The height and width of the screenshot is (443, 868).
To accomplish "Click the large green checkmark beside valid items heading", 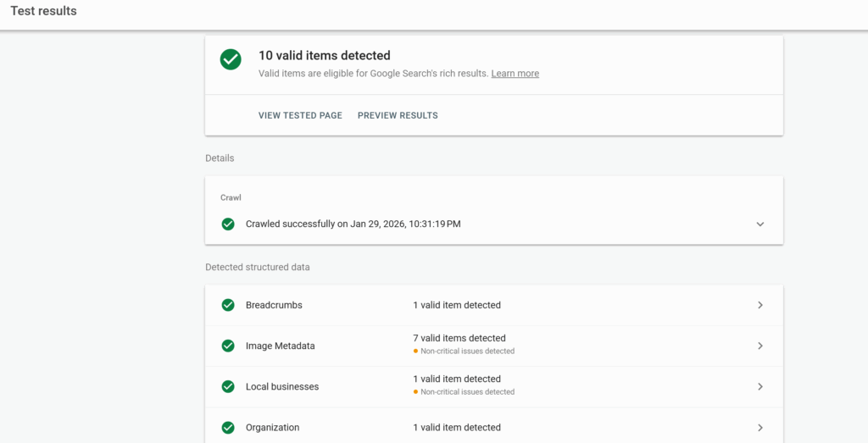I will click(230, 59).
